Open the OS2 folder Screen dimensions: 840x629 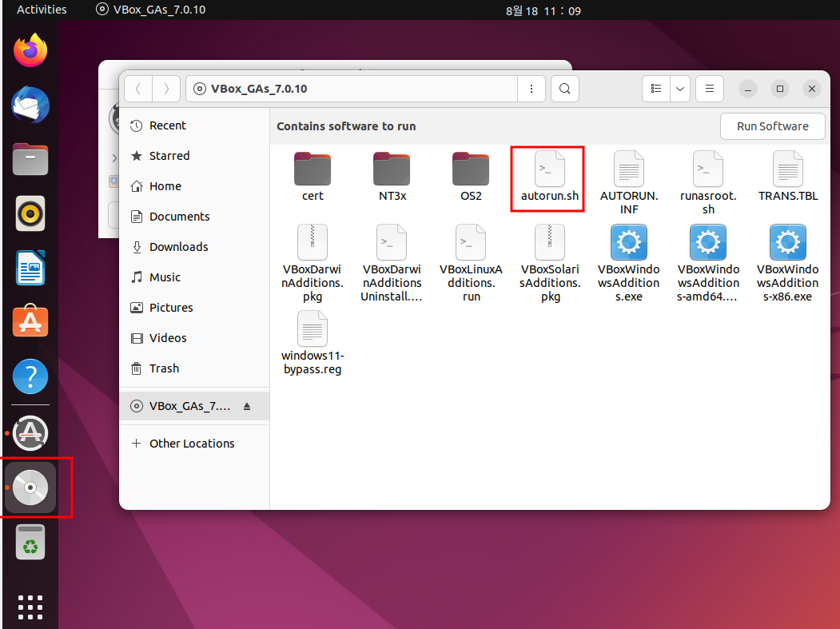pyautogui.click(x=471, y=177)
